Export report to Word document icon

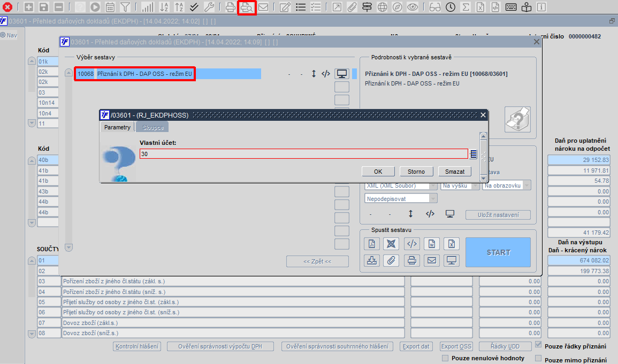[x=432, y=244]
